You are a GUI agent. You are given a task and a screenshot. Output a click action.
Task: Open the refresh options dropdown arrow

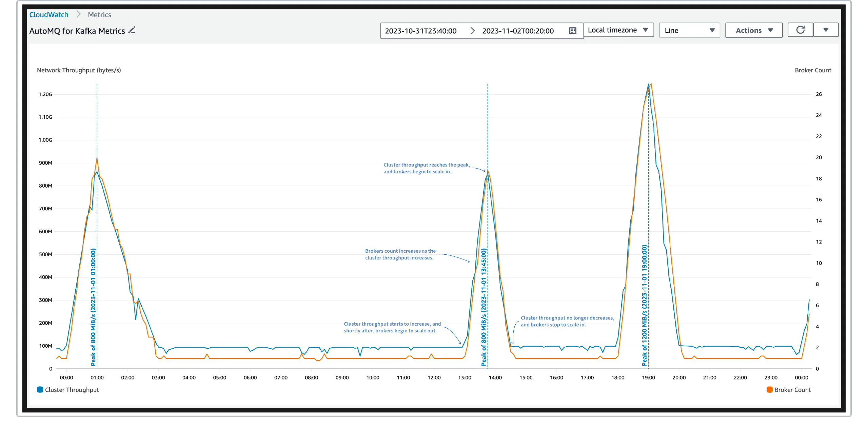(x=826, y=30)
